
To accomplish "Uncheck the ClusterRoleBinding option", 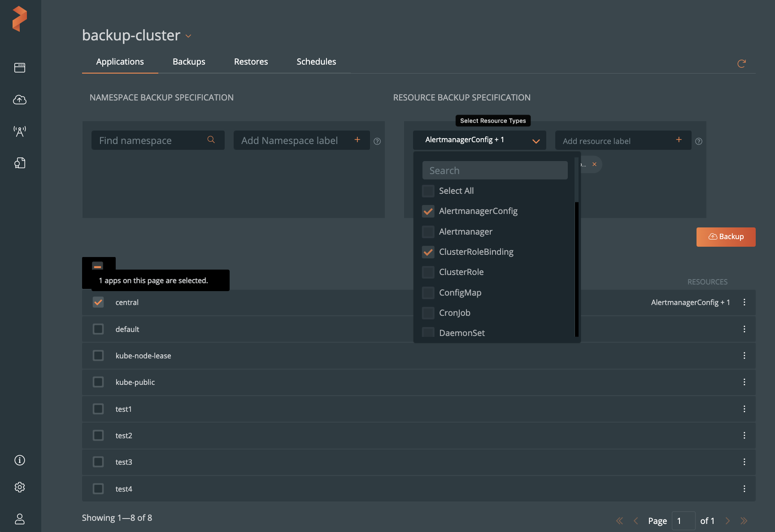I will tap(428, 252).
